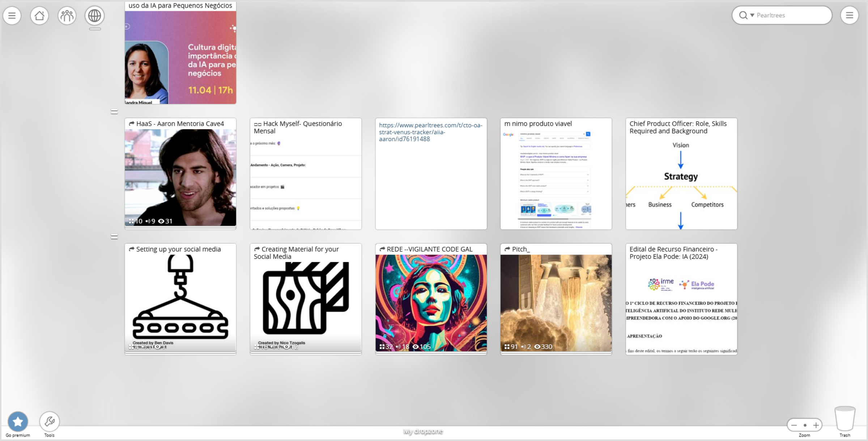Image resolution: width=868 pixels, height=441 pixels.
Task: Click item count 10 on HaaS card
Action: point(136,221)
